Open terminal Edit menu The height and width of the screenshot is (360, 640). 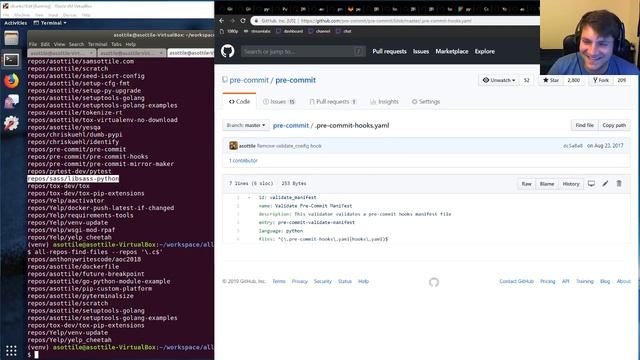(x=45, y=44)
